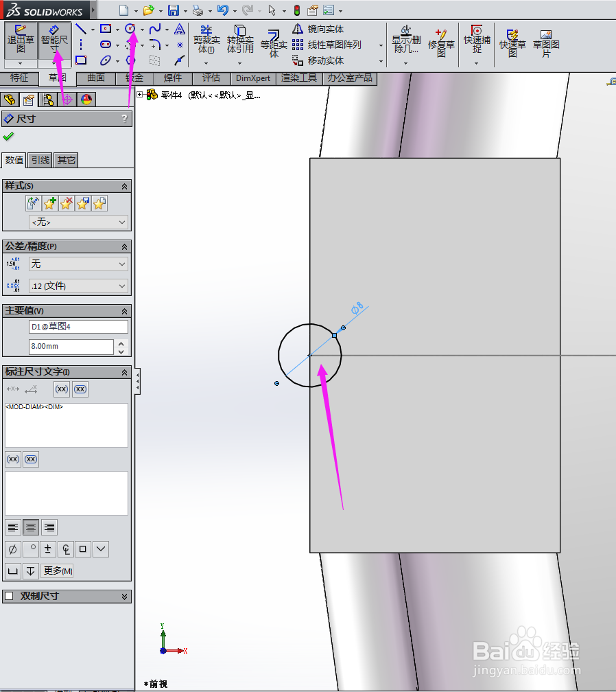
Task: Click Rapid Sketch (快速草图)
Action: 512,43
